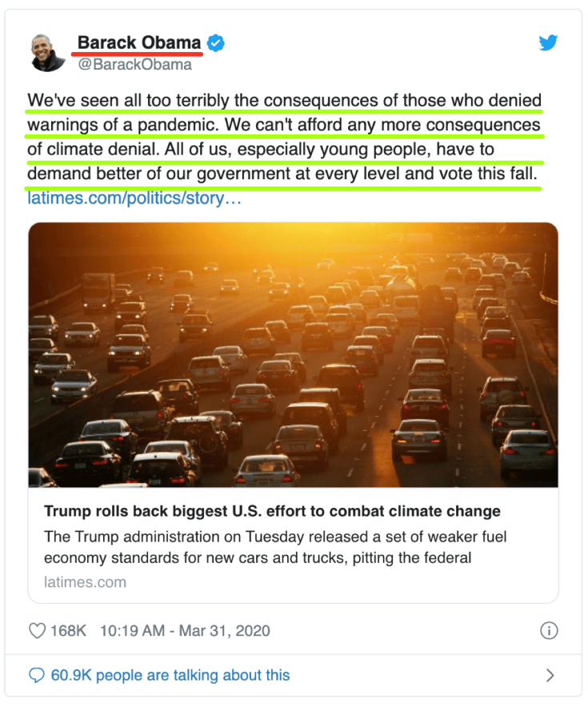
Task: Click the latimes.com domain under the article
Action: coord(85,581)
